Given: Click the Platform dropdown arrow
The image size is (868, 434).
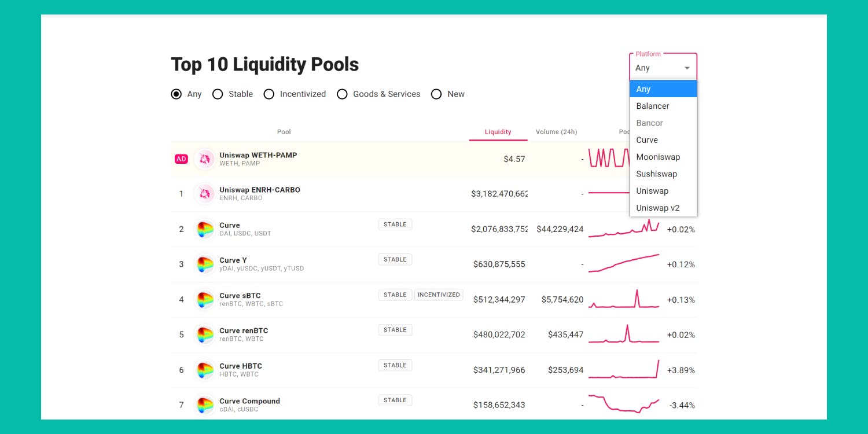Looking at the screenshot, I should (687, 68).
